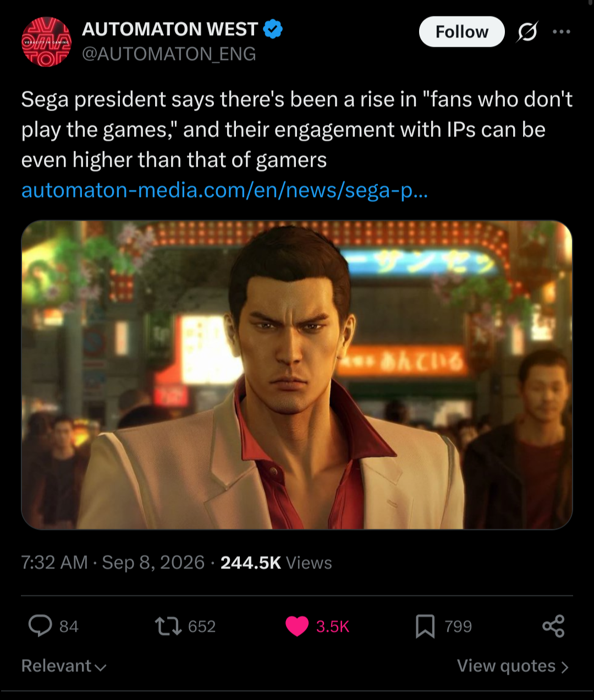594x700 pixels.
Task: Toggle the bookmark icon
Action: 425,626
